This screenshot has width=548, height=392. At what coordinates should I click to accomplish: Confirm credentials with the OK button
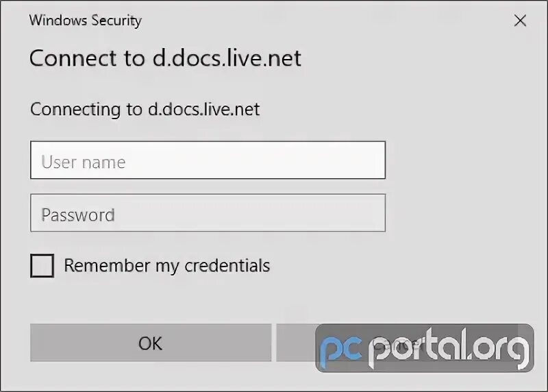pyautogui.click(x=151, y=343)
